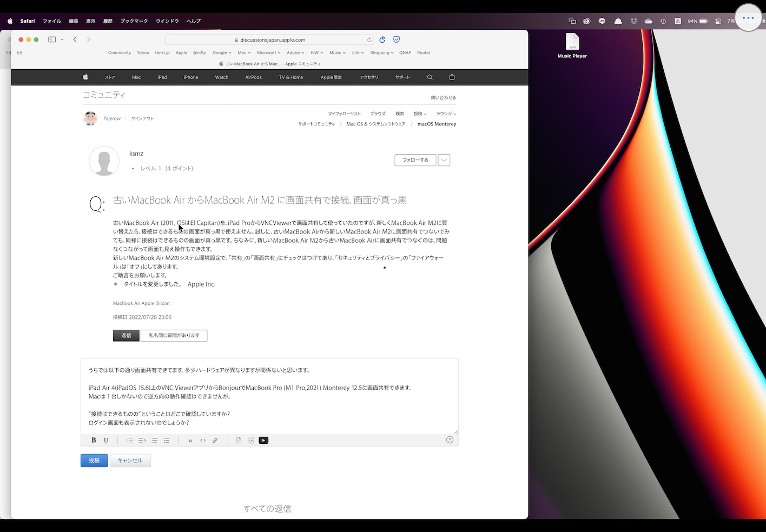Screen dimensions: 766x532
Task: Go back in Safari history
Action: click(x=75, y=39)
